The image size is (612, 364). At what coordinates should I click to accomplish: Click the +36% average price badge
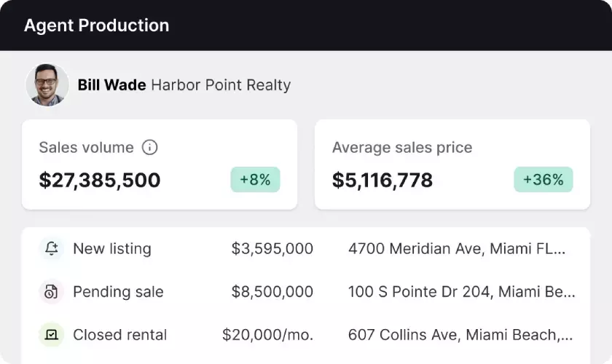(x=543, y=180)
